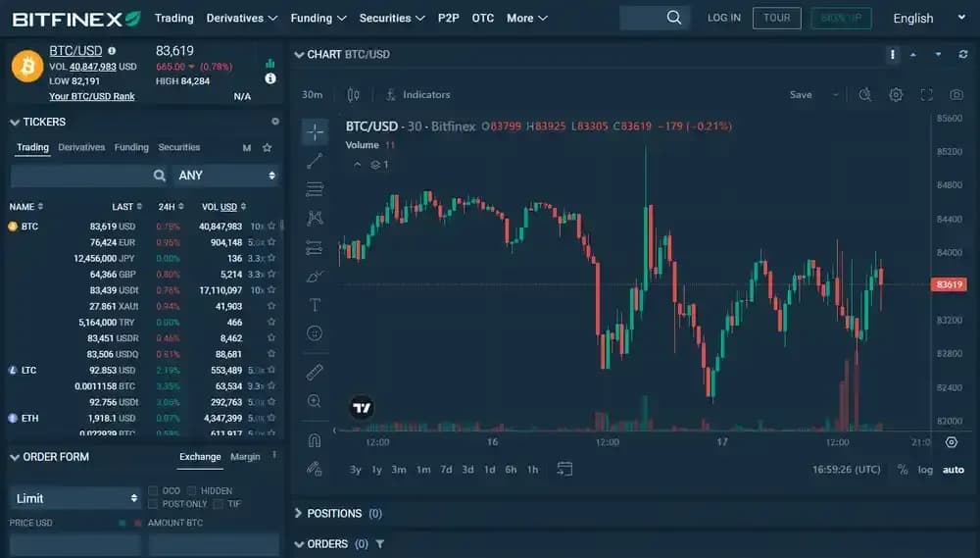The width and height of the screenshot is (980, 558).
Task: Change the candlestick chart style
Action: coord(353,94)
